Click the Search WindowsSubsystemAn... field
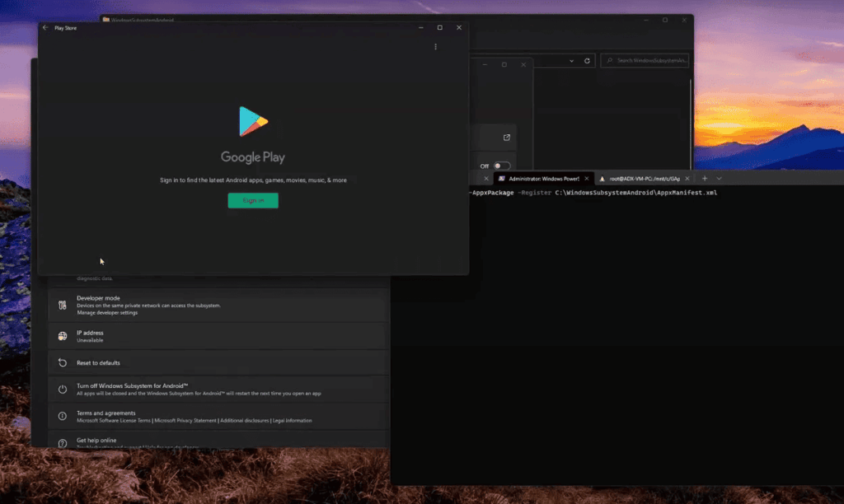This screenshot has width=844, height=504. (645, 60)
